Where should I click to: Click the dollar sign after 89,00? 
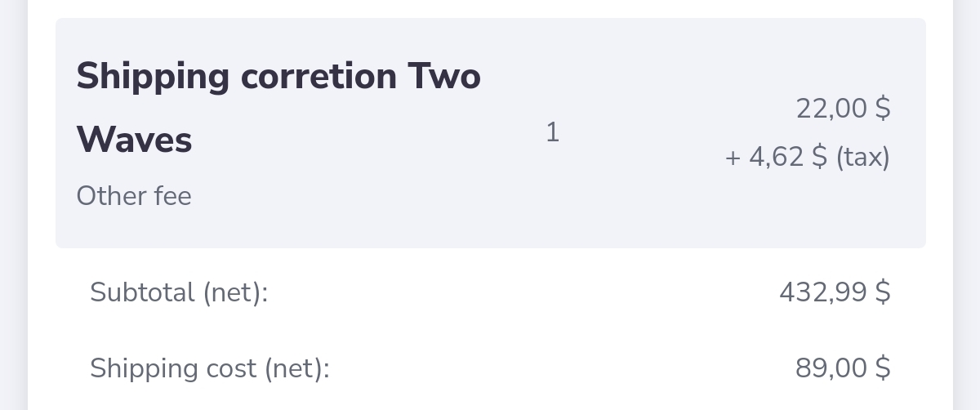click(883, 368)
